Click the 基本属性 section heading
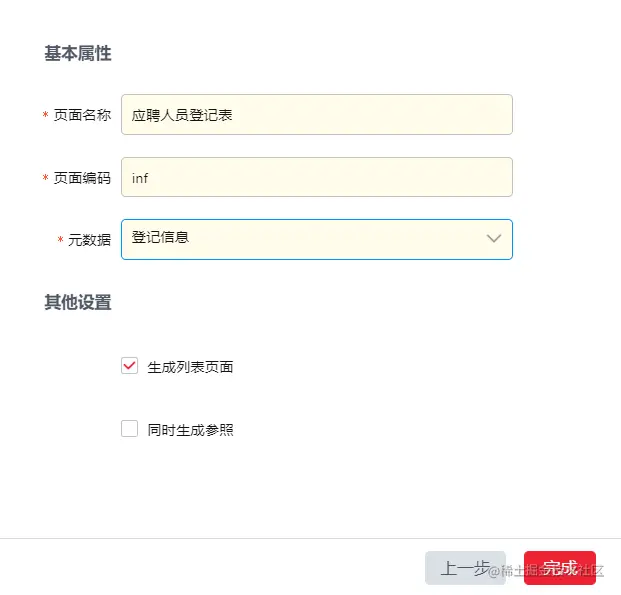This screenshot has width=621, height=595. click(x=78, y=54)
